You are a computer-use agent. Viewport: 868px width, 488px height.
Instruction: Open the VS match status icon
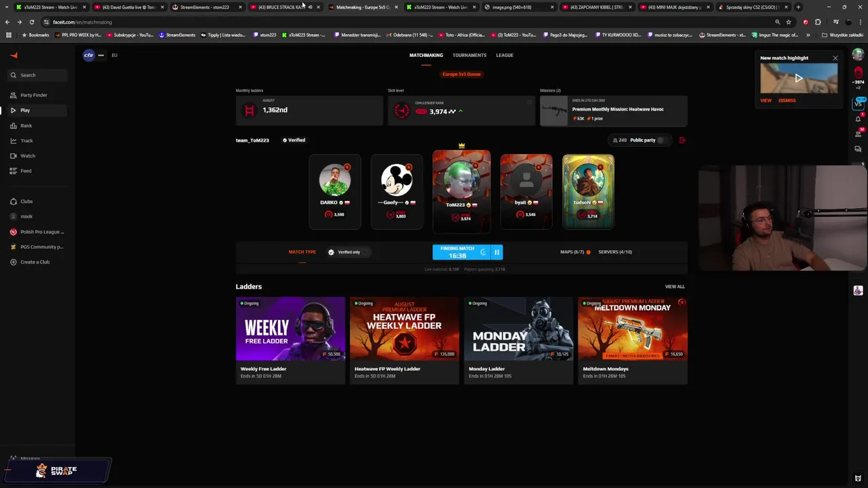(858, 103)
